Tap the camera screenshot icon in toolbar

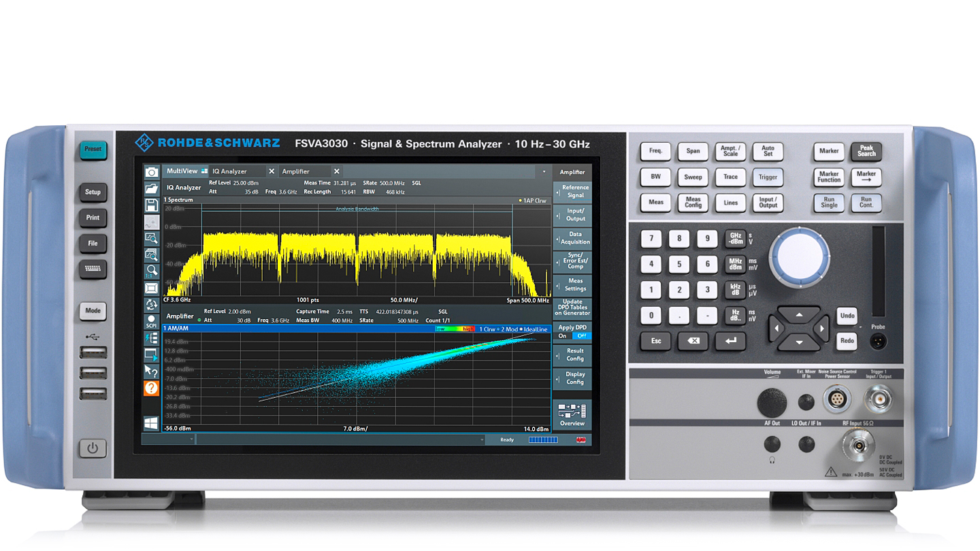151,172
